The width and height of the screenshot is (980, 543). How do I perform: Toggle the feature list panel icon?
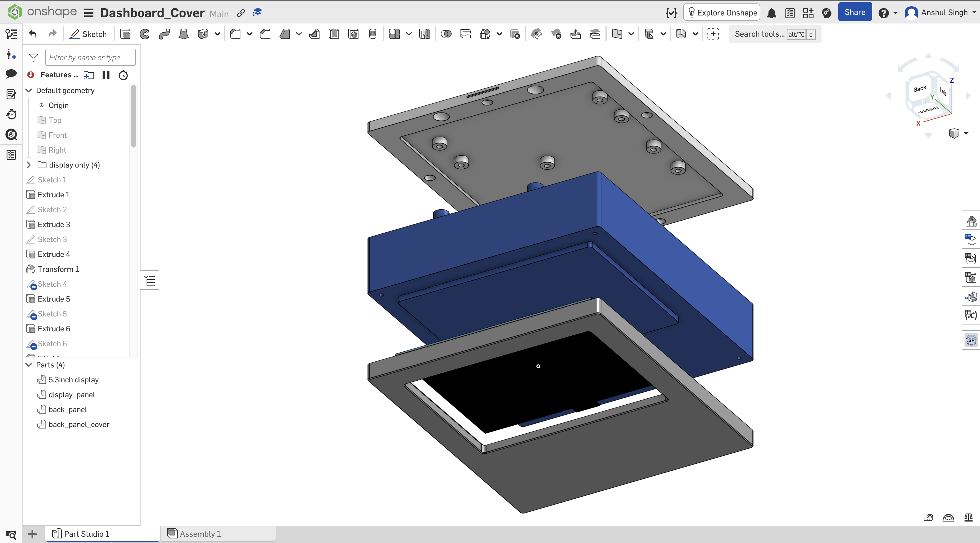(11, 35)
